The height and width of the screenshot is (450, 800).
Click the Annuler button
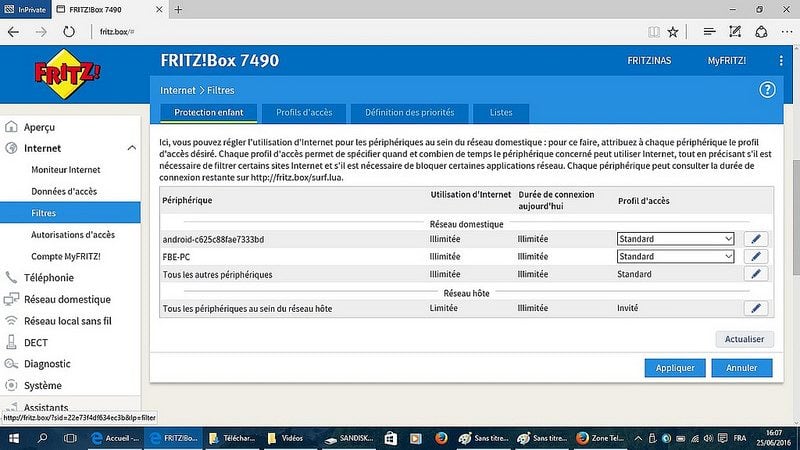click(742, 368)
